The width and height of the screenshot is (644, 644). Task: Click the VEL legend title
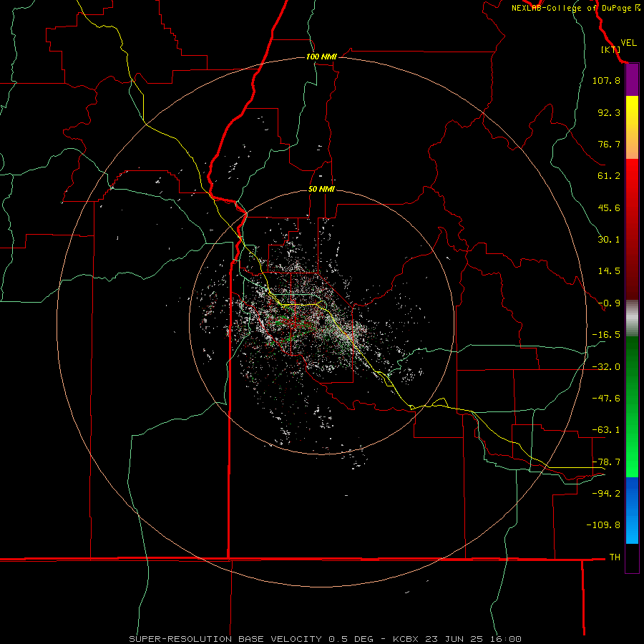(x=628, y=43)
